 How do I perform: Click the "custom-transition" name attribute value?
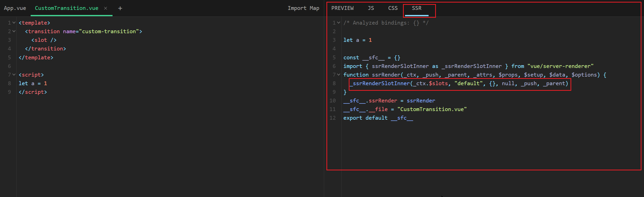pyautogui.click(x=109, y=31)
